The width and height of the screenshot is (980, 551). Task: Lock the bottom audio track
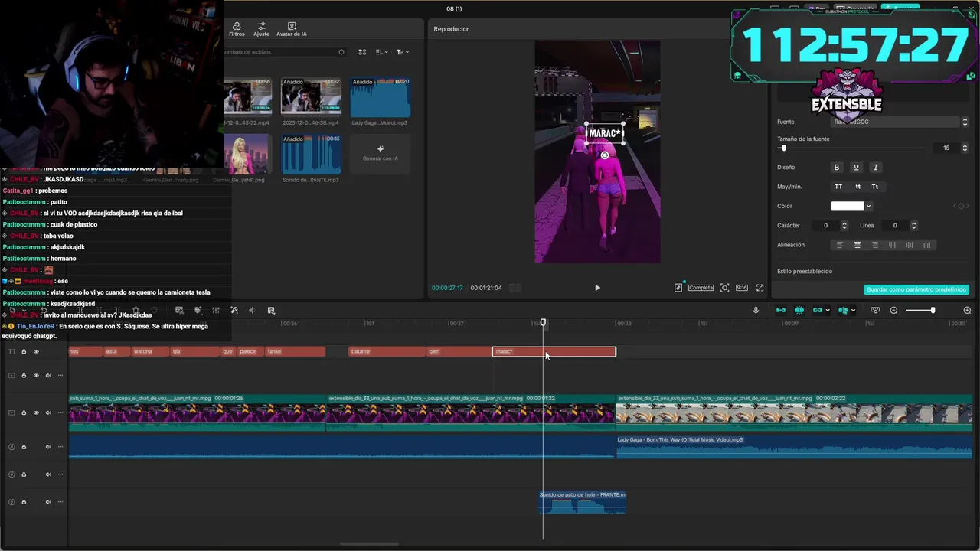(x=24, y=502)
